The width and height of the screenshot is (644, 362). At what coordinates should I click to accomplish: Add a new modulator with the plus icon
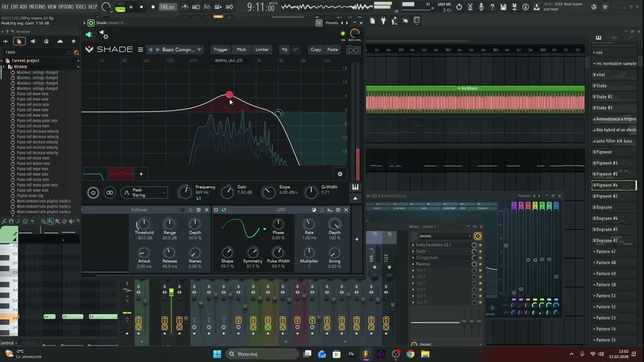[x=357, y=239]
